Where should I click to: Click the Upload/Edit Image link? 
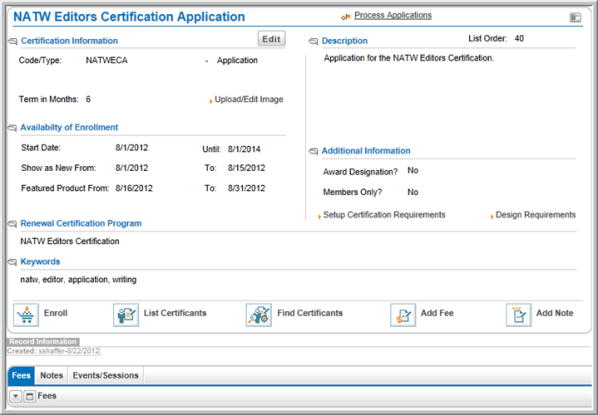coord(249,99)
